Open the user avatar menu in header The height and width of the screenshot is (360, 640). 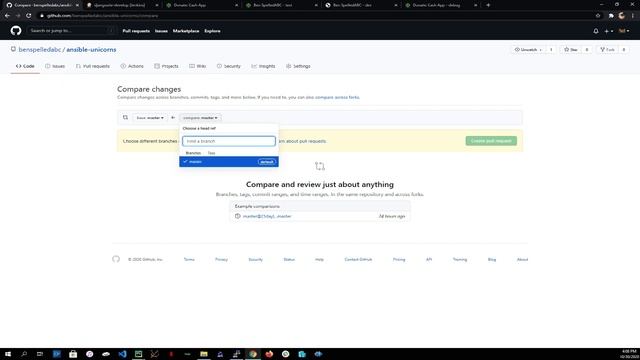[x=624, y=31]
